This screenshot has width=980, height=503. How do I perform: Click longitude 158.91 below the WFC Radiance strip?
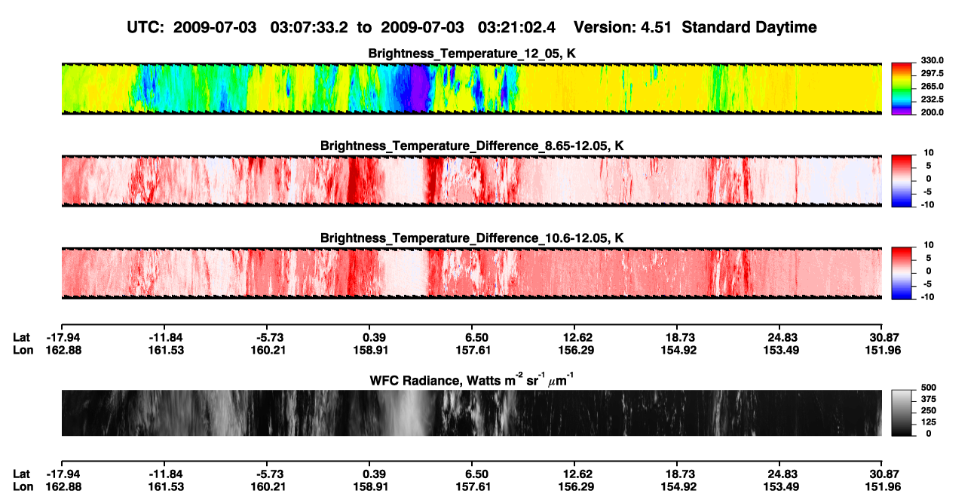pyautogui.click(x=372, y=487)
